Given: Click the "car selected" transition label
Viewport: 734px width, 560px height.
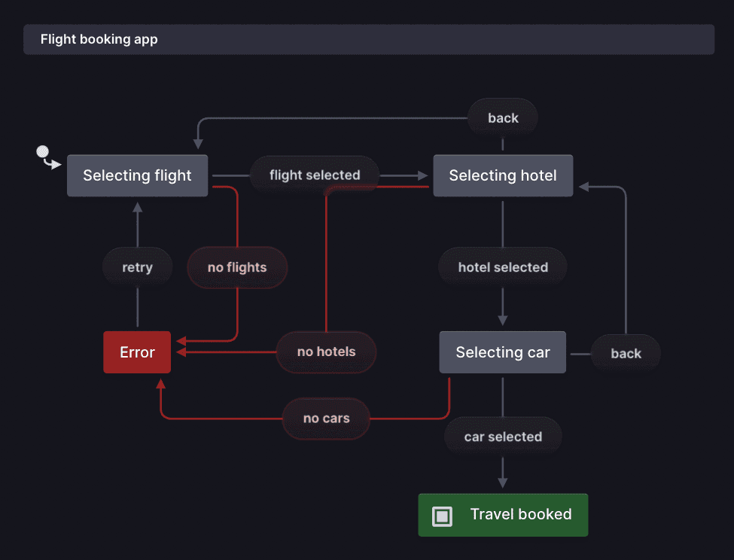Looking at the screenshot, I should (502, 436).
